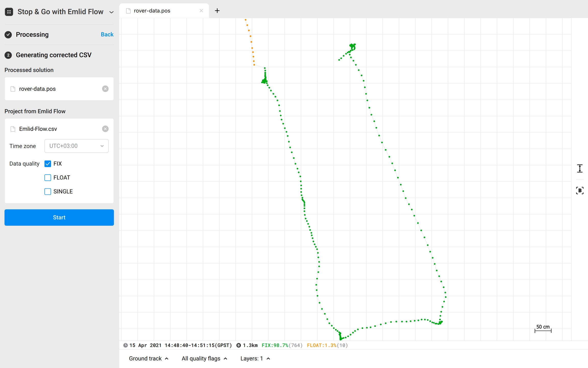Click the Back link next to Processing
The image size is (588, 368).
(x=107, y=34)
